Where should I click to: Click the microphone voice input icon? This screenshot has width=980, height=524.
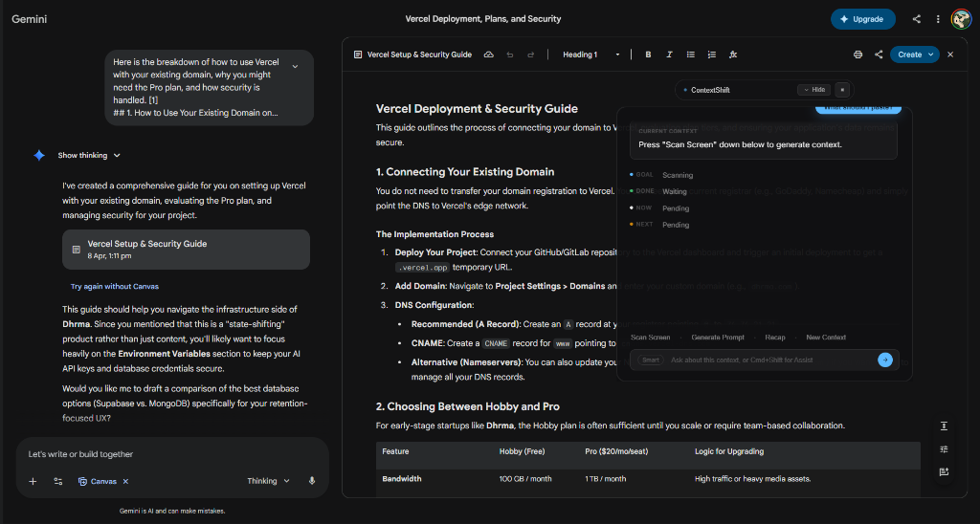pos(312,482)
